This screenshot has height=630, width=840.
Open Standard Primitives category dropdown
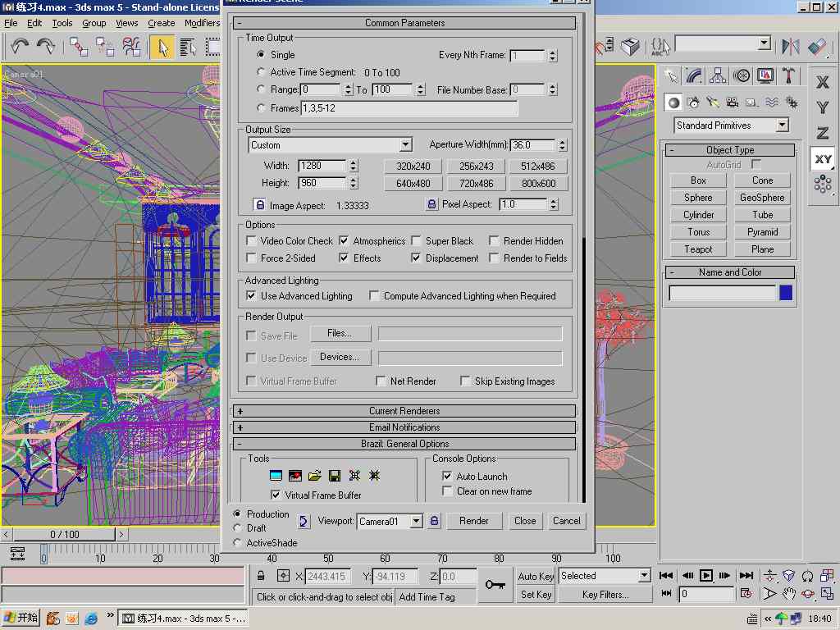(783, 126)
